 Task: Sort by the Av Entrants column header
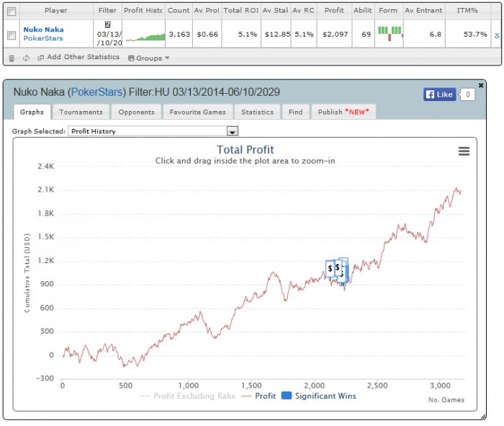(424, 11)
